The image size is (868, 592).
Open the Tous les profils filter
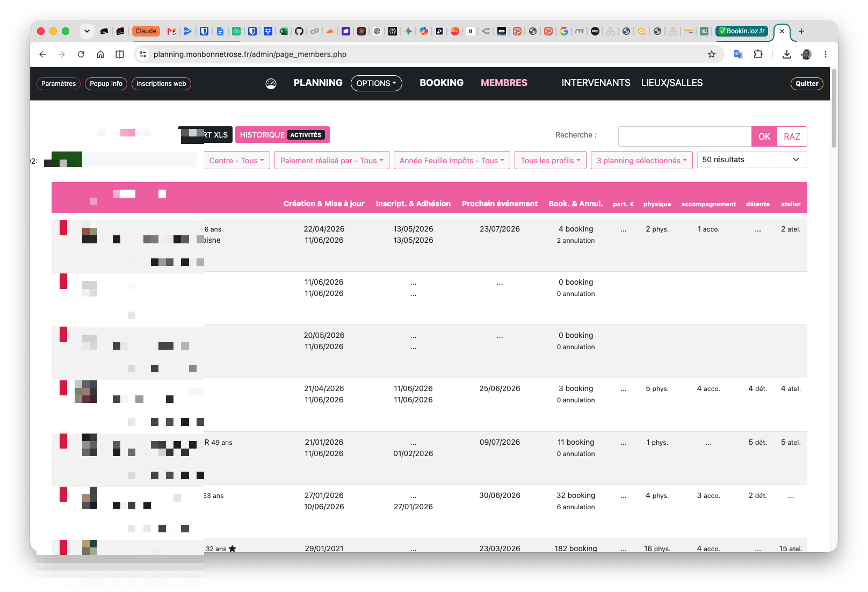point(551,161)
